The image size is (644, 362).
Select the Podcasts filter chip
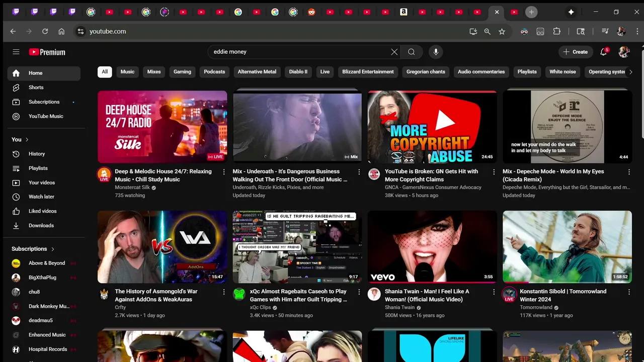214,72
